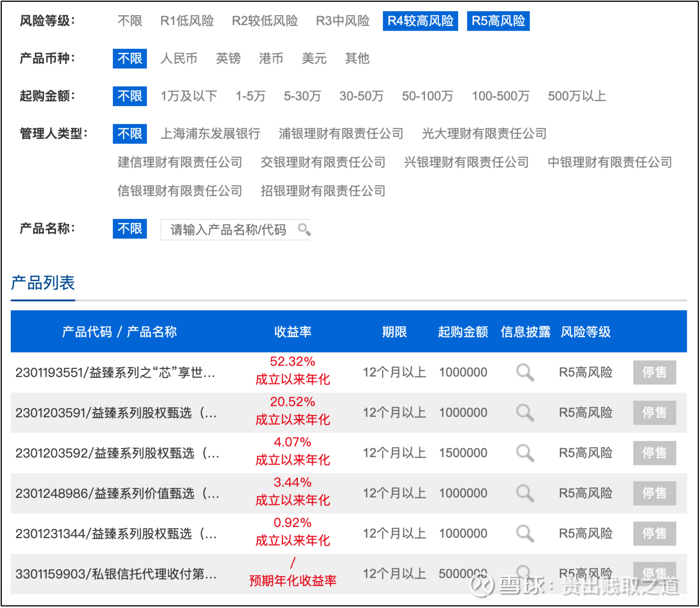Click the 收益率 column header
Viewport: 700px width, 608px height.
pos(292,332)
